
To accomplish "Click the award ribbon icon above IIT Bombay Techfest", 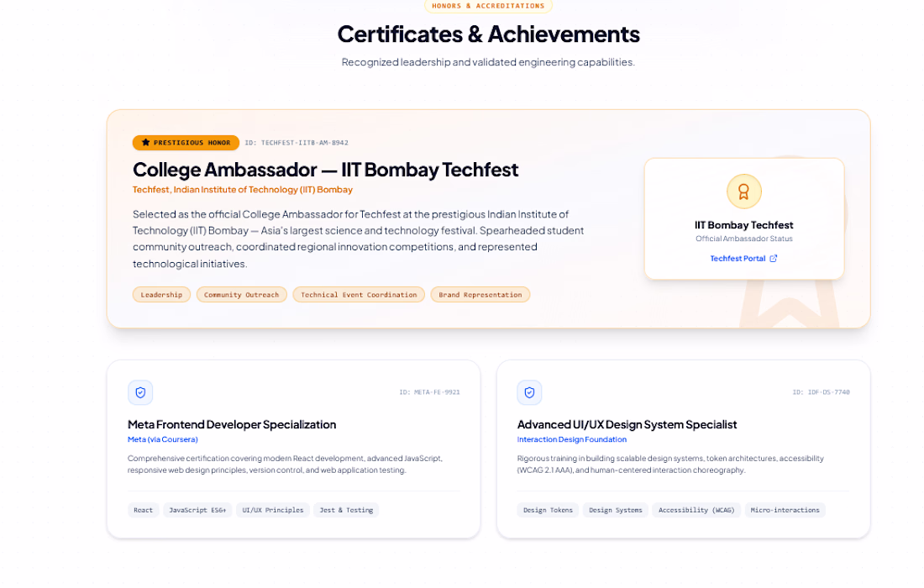I will pos(743,192).
